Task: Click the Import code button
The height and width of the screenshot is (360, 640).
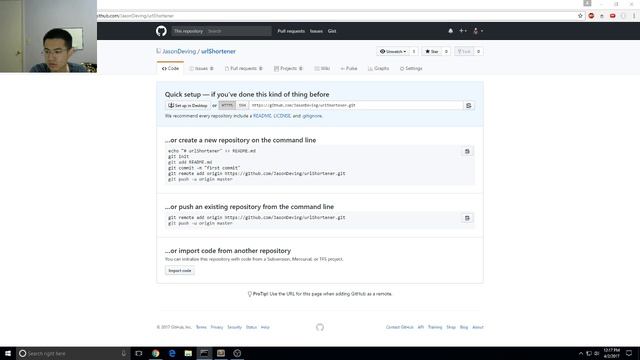Action: click(x=180, y=271)
